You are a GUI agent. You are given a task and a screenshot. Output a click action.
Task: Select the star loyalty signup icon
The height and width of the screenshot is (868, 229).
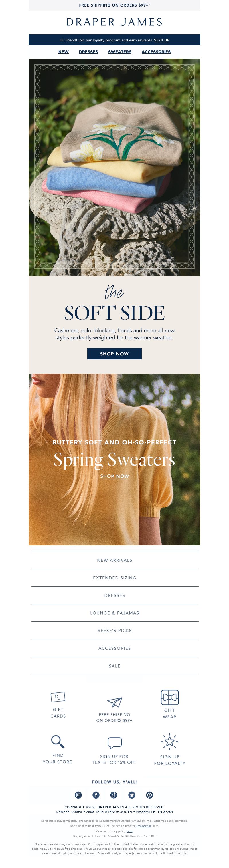(x=170, y=741)
